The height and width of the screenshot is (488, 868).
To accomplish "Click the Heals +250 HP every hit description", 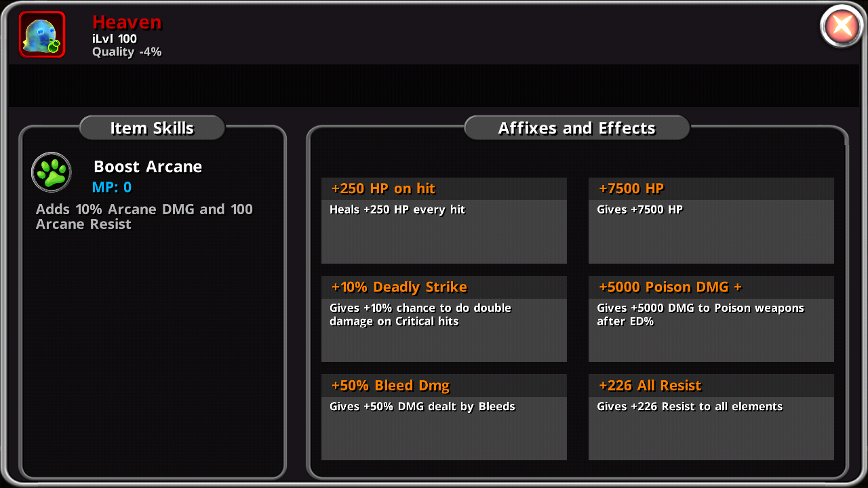I will [x=397, y=209].
